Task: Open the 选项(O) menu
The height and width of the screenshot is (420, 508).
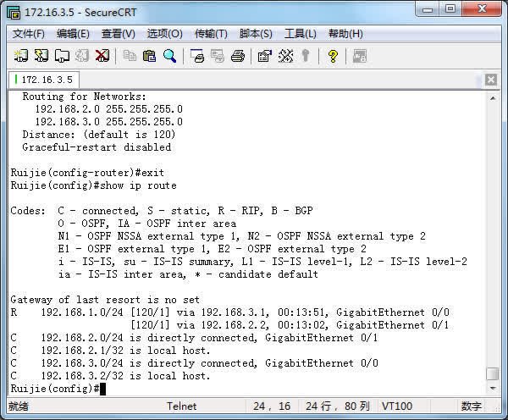Action: [164, 34]
